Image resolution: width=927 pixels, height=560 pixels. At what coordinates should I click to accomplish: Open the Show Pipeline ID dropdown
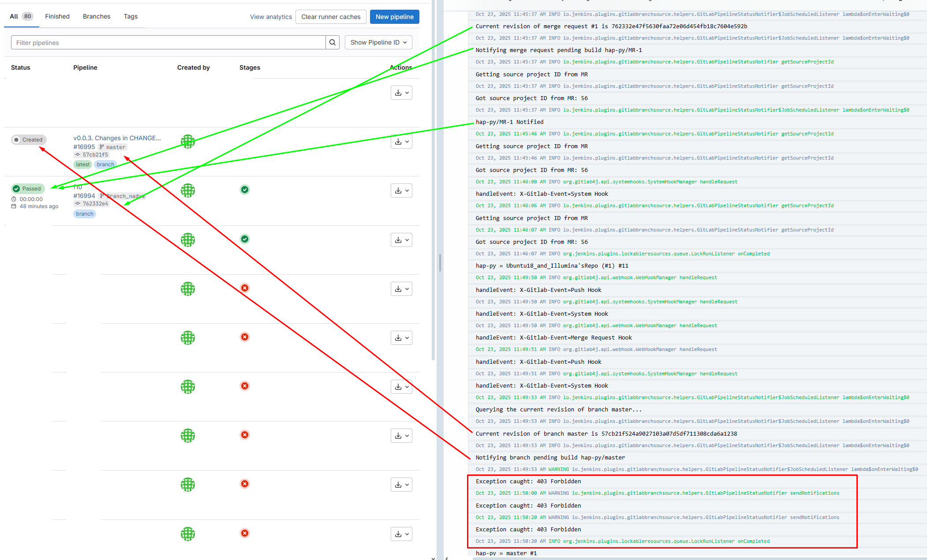click(378, 42)
